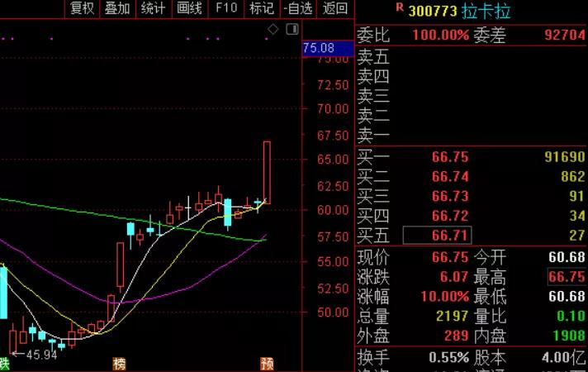The height and width of the screenshot is (372, 588).
Task: Open F10 company info
Action: point(226,8)
